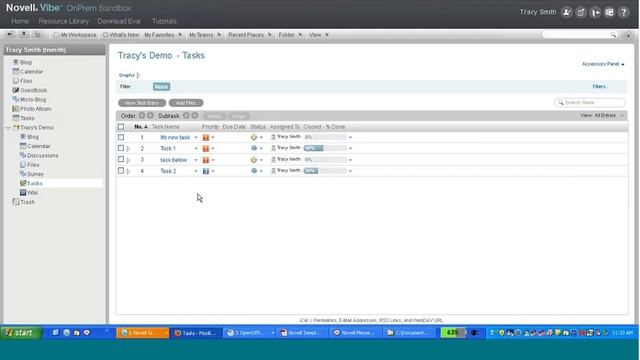Image resolution: width=640 pixels, height=360 pixels.
Task: Click the progress bar of Task 2
Action: click(325, 171)
